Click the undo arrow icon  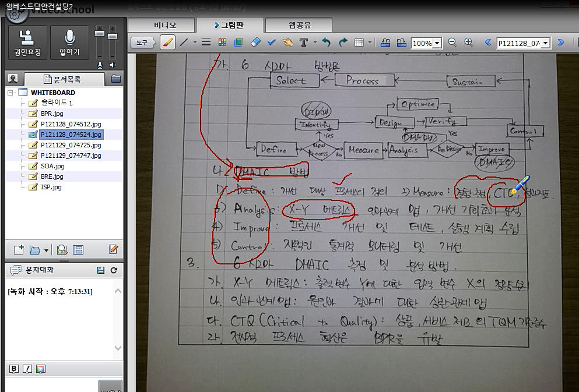pos(326,43)
